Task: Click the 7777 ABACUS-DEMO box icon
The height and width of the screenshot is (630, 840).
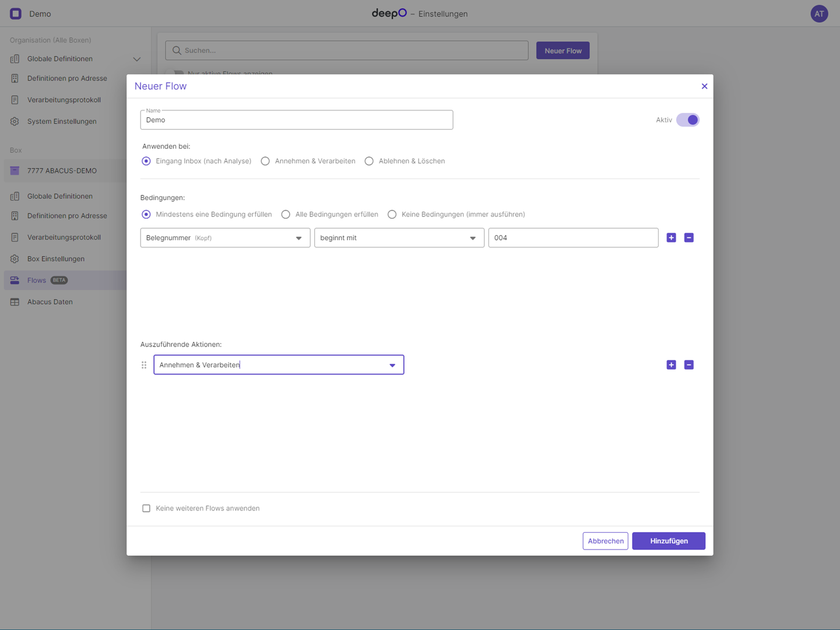Action: (x=15, y=170)
